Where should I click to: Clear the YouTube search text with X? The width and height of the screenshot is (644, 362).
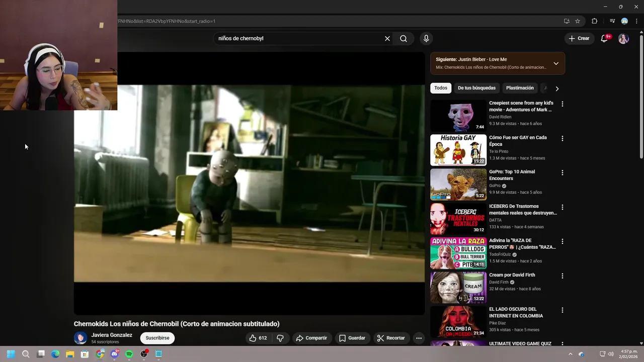(x=387, y=38)
